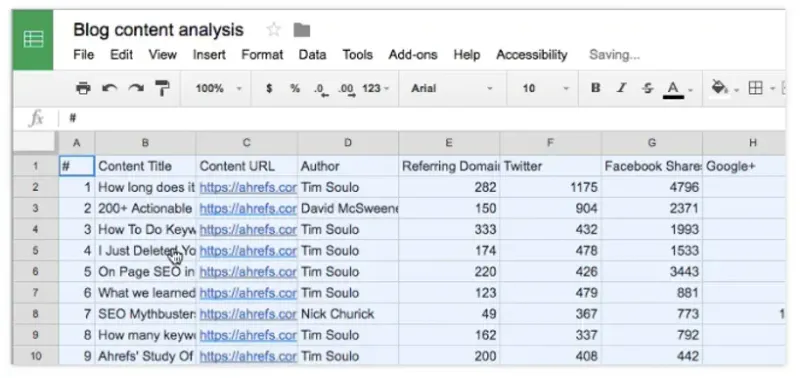Open the 100% zoom dropdown
The width and height of the screenshot is (800, 378).
pyautogui.click(x=219, y=88)
